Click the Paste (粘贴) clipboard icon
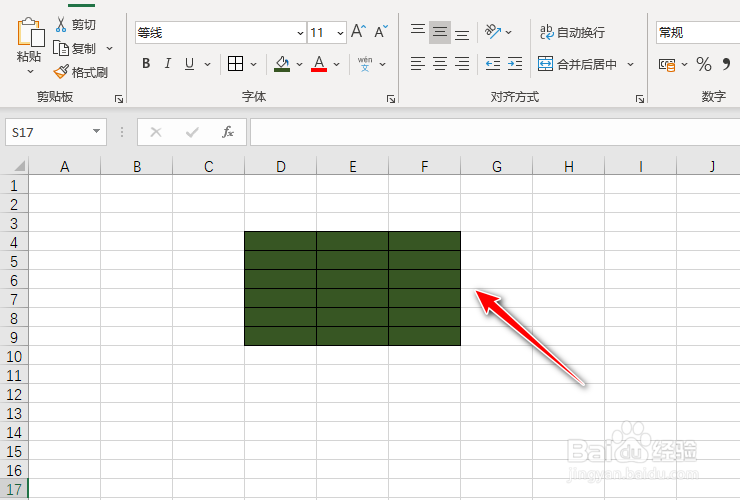The height and width of the screenshot is (500, 740). [x=30, y=33]
